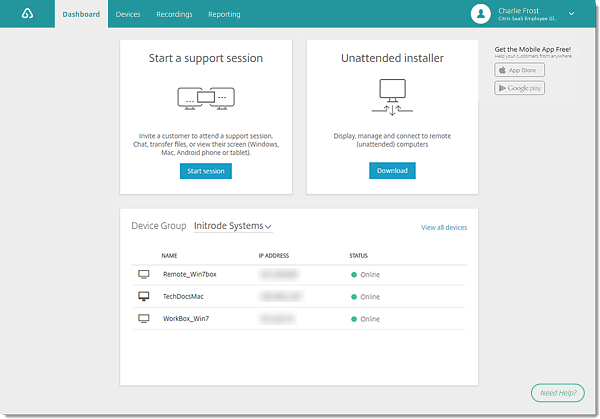The height and width of the screenshot is (419, 600).
Task: Go to the Reporting tab
Action: click(x=224, y=15)
